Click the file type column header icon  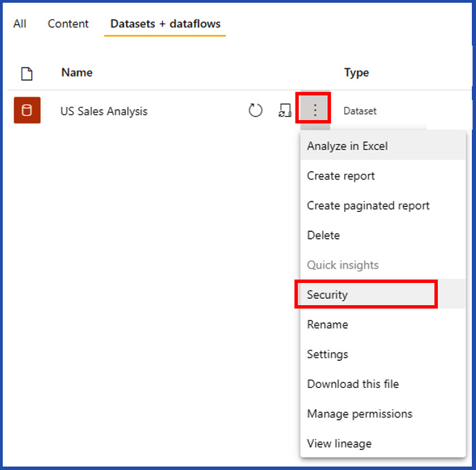tap(27, 72)
